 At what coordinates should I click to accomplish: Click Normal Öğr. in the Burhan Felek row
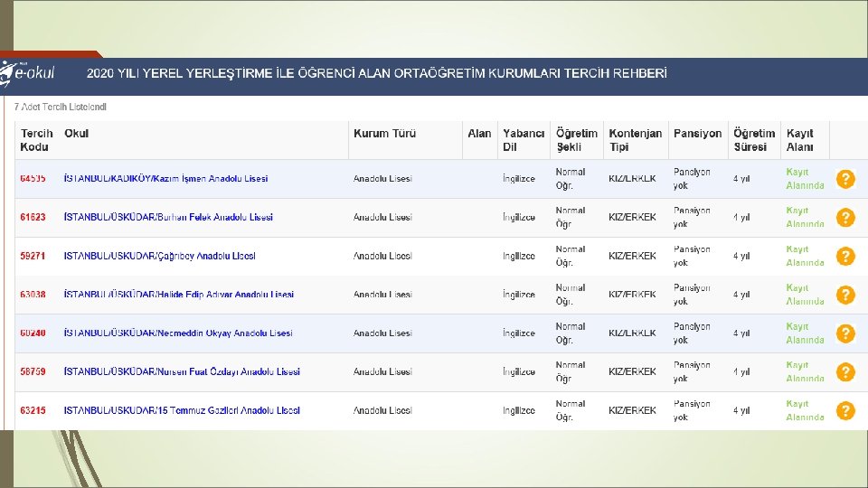coord(571,218)
